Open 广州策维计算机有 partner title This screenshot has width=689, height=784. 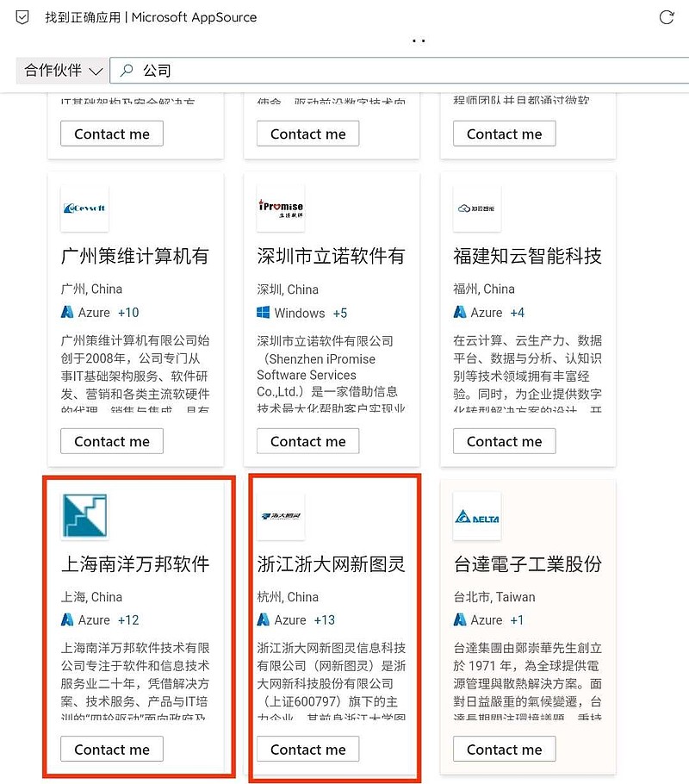135,256
